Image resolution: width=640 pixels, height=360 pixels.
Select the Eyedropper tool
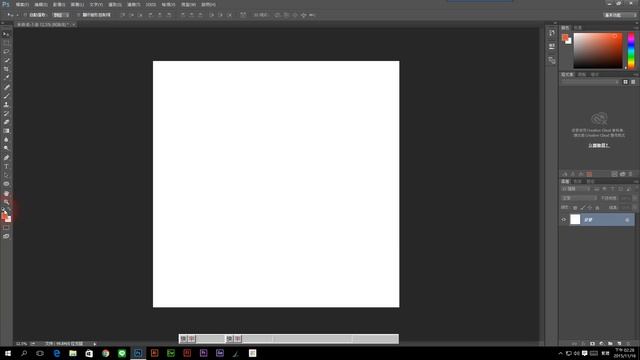coord(6,78)
